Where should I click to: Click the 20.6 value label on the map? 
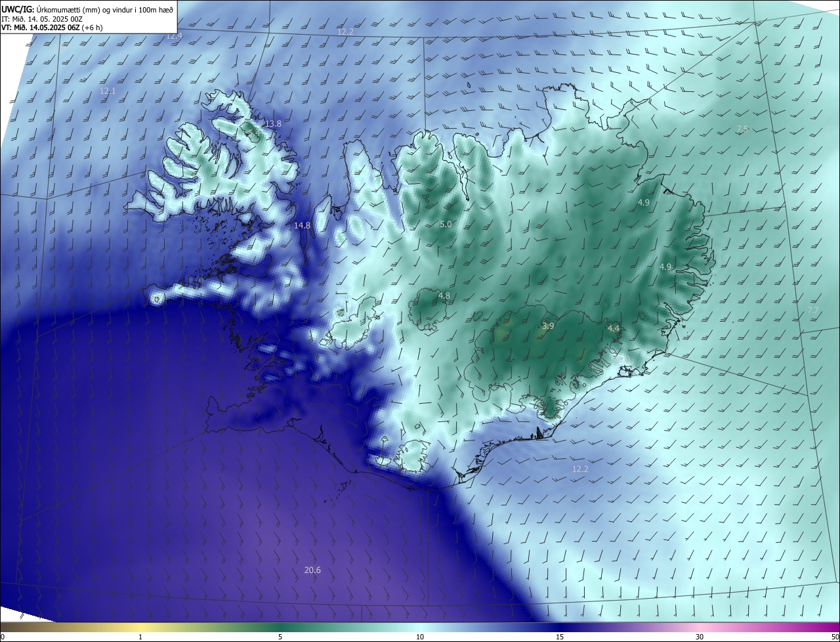point(312,570)
